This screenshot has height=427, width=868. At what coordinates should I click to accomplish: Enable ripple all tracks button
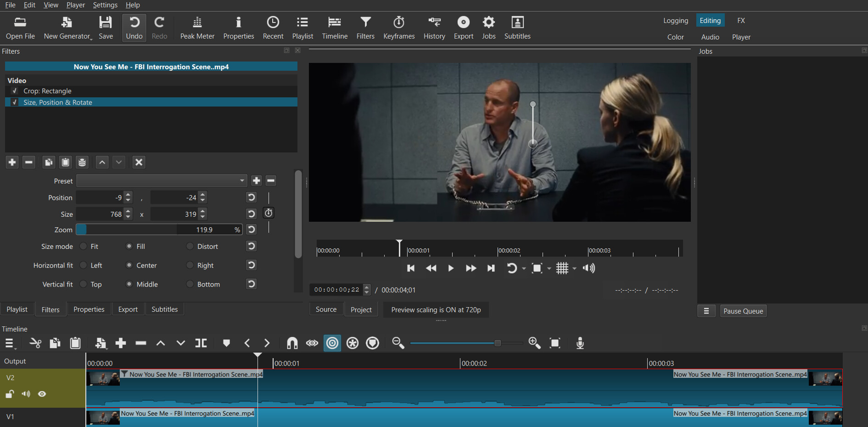(x=353, y=343)
